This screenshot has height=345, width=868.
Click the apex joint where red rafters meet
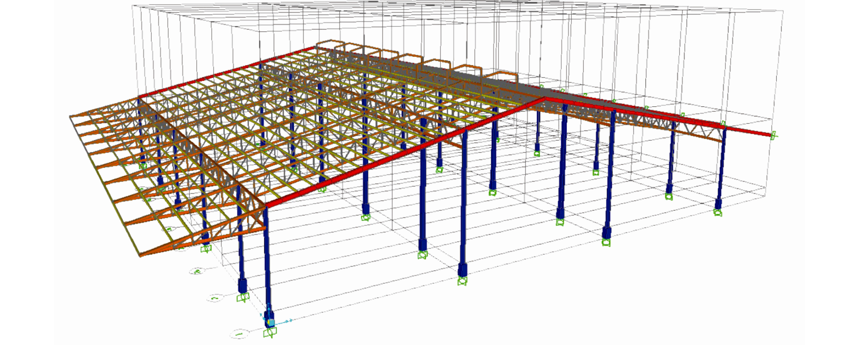pos(544,99)
